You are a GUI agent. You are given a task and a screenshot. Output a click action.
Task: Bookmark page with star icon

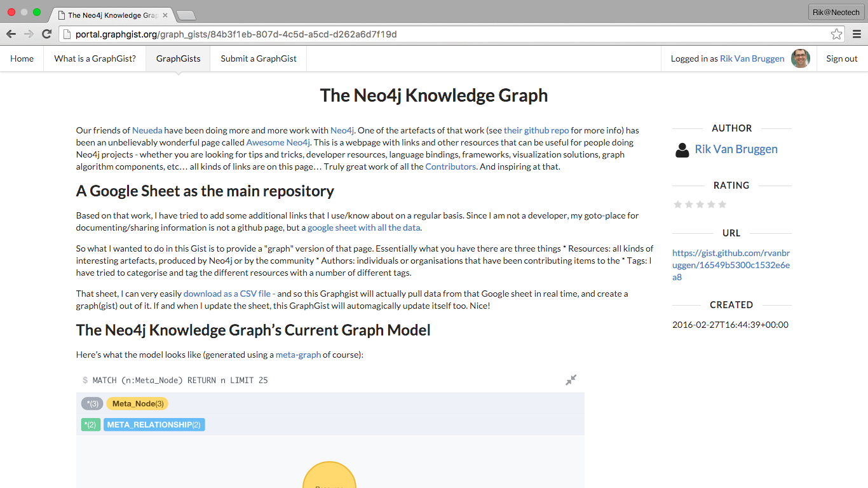837,34
